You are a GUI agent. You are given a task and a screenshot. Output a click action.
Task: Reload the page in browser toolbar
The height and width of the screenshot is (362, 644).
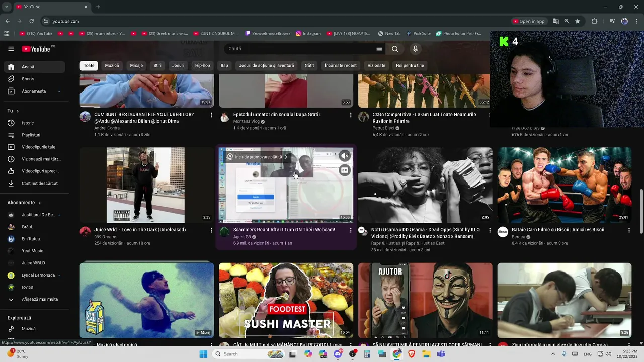(x=31, y=21)
